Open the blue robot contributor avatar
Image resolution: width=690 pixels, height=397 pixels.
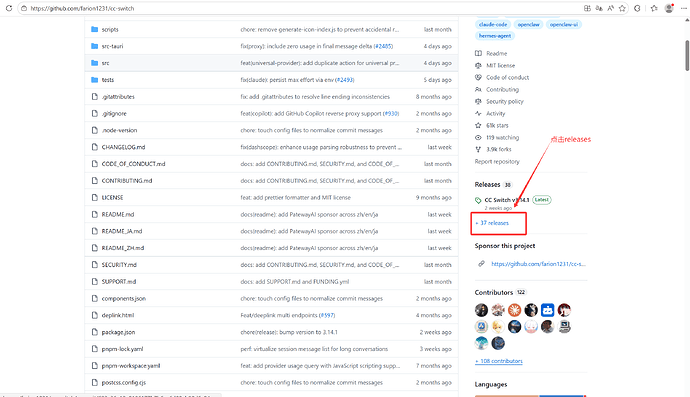coord(547,310)
